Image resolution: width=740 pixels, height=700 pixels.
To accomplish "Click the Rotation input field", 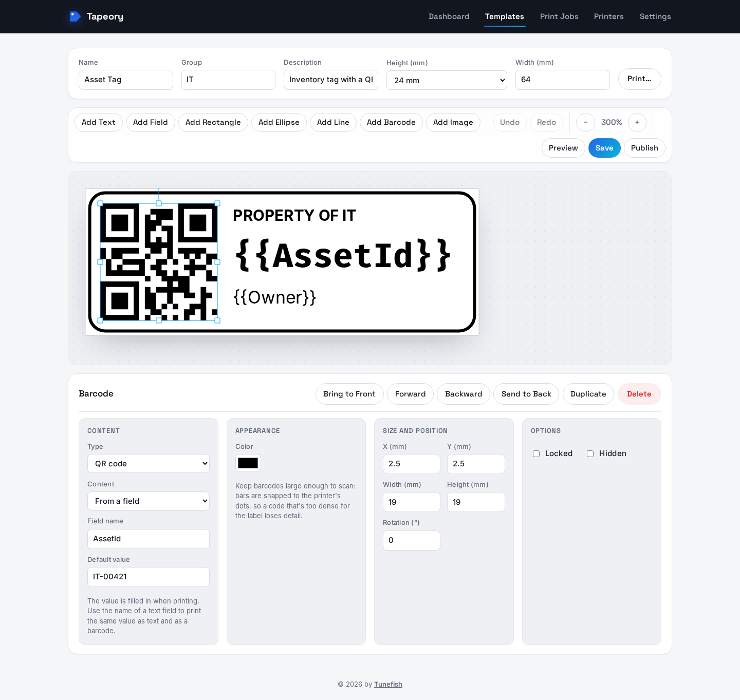I will click(x=412, y=540).
